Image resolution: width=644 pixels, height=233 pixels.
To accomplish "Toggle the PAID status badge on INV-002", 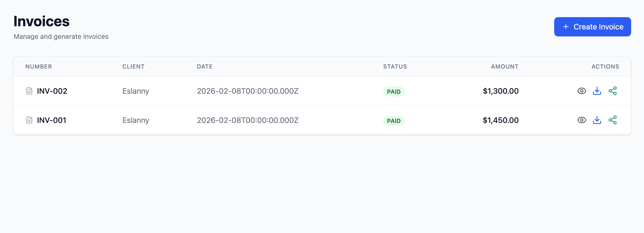I will [394, 91].
